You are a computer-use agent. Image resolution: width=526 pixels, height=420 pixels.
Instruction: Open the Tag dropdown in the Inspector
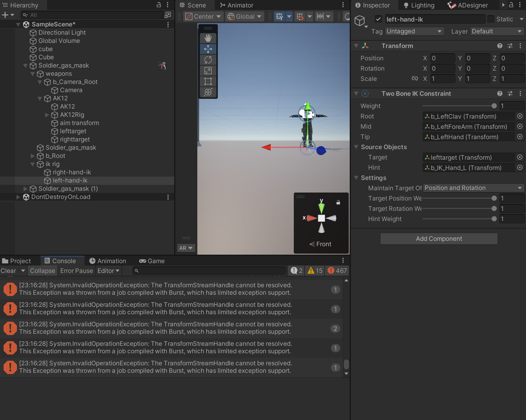[414, 31]
